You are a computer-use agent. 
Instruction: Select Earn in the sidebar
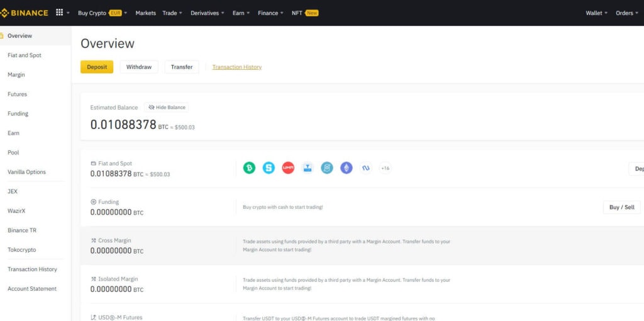pos(14,133)
